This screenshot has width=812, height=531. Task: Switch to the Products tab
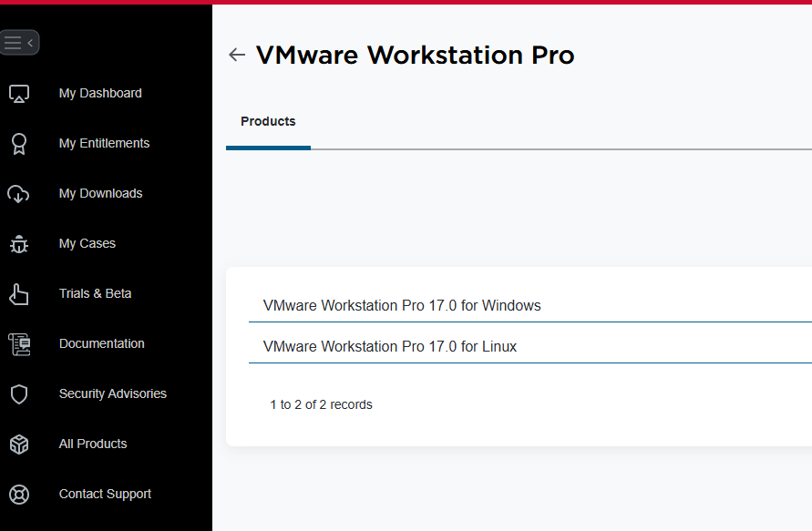[268, 122]
